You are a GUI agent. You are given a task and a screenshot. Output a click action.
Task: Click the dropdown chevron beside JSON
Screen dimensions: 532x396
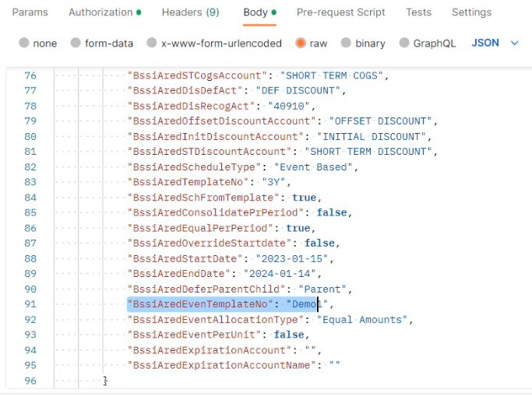[514, 43]
